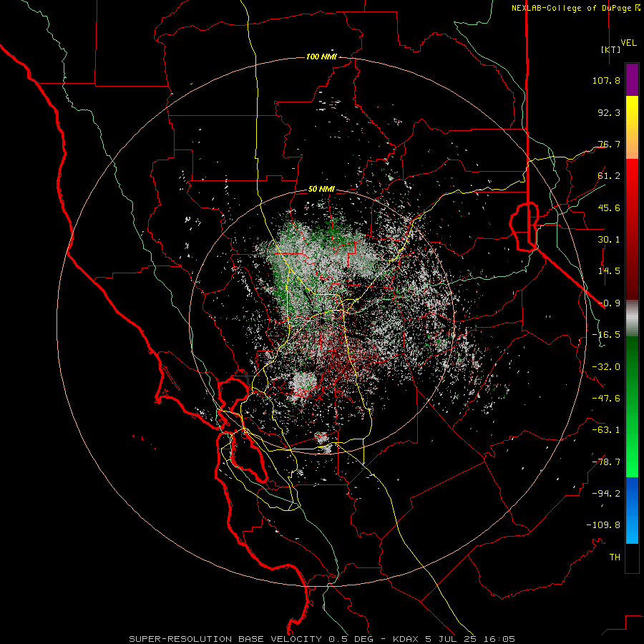Click the Super-Resolution Base Velocity caption

321,639
